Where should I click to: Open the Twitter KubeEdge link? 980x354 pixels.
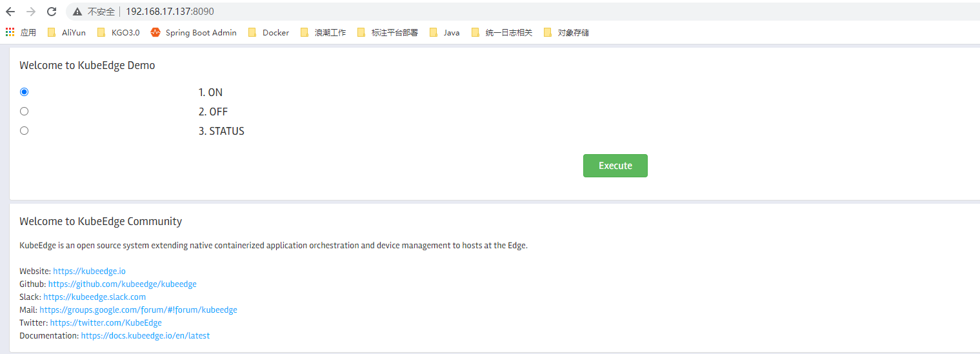[x=106, y=323]
